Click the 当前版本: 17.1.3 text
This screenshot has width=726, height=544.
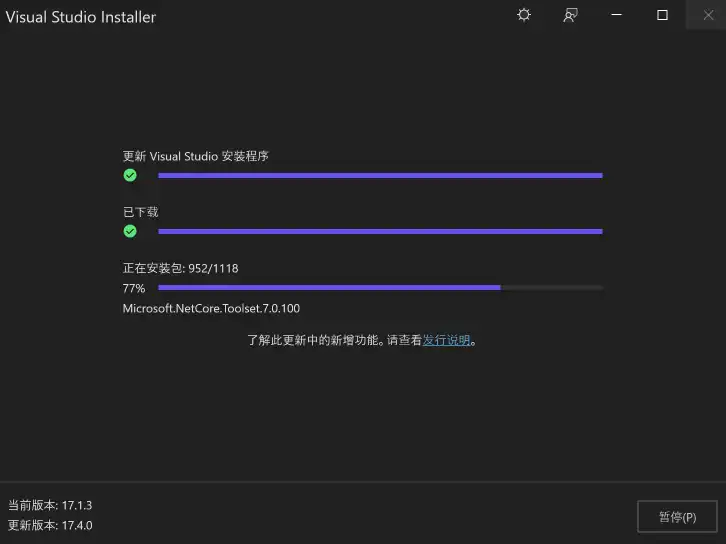point(50,505)
